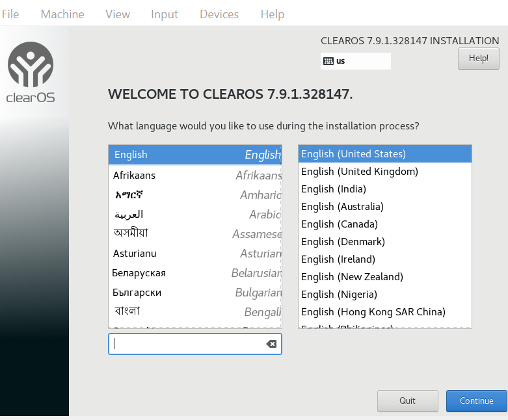Viewport: 508px width, 420px height.
Task: Select the Bengali language row
Action: pyautogui.click(x=195, y=312)
